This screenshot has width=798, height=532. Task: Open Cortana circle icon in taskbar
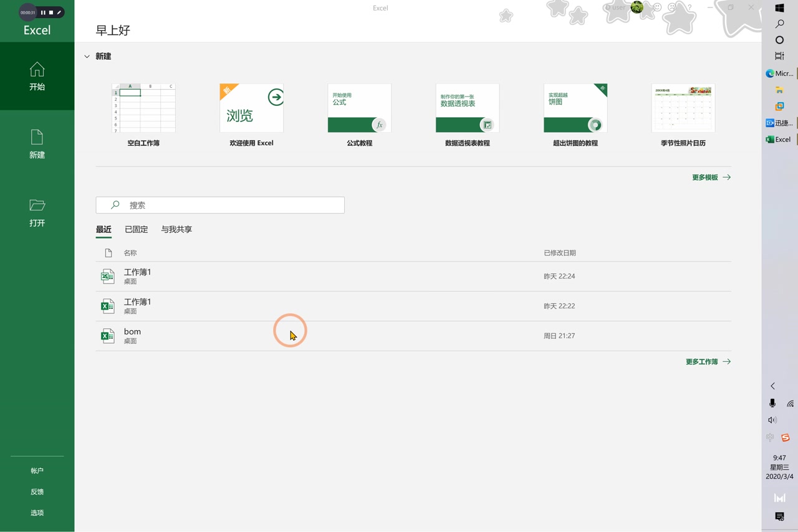pos(779,40)
